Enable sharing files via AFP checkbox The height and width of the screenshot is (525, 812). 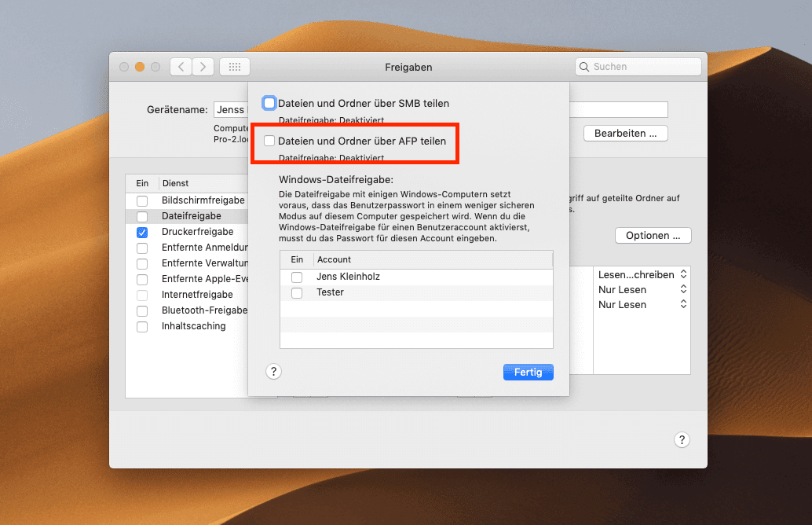click(x=269, y=141)
